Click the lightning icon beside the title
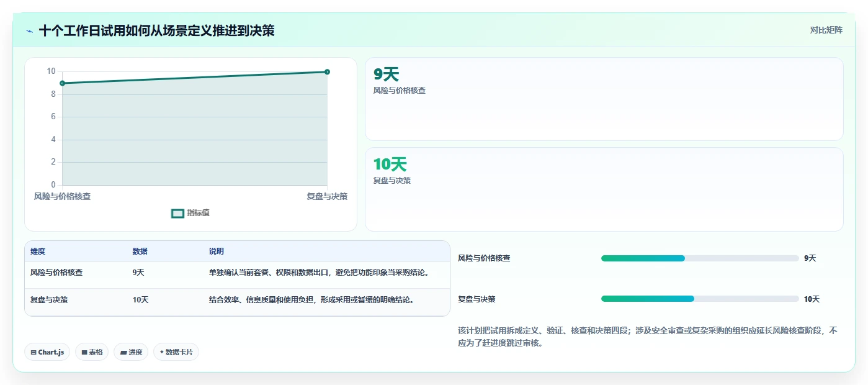The image size is (868, 385). [x=30, y=30]
